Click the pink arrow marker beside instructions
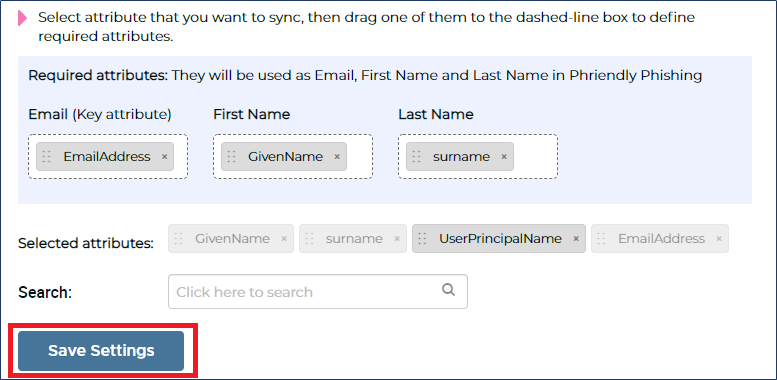 click(23, 18)
